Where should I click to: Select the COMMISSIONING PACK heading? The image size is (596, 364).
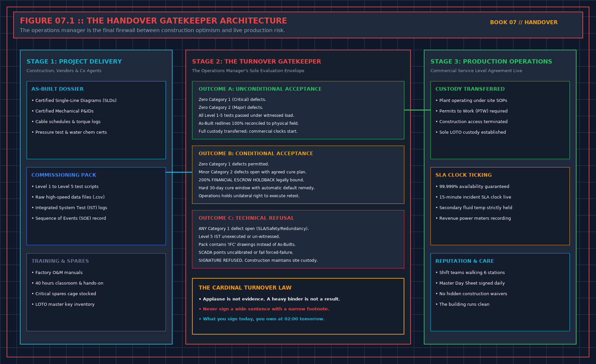tap(64, 175)
